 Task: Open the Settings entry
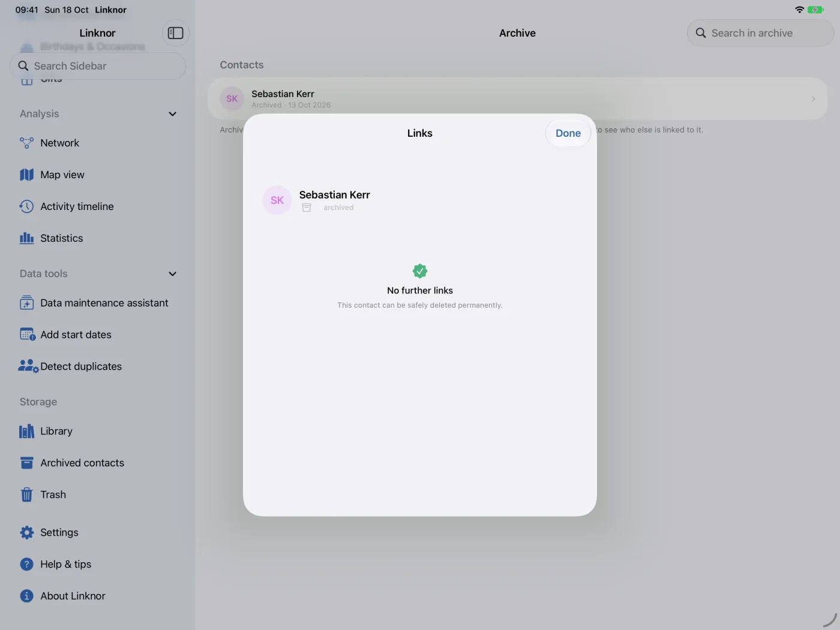98,533
